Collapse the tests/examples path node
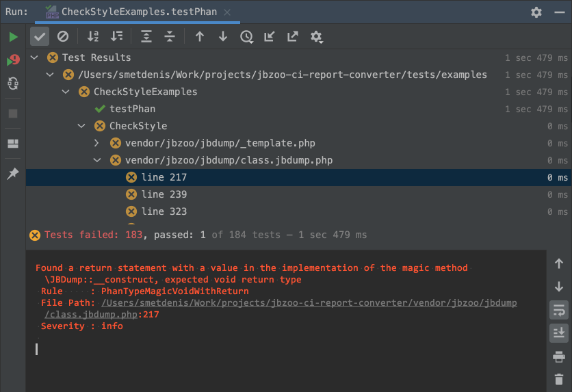Viewport: 572px width, 392px height. [50, 75]
